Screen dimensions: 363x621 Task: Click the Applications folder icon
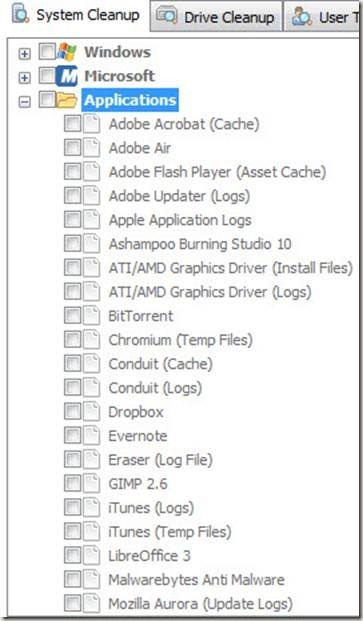[67, 100]
